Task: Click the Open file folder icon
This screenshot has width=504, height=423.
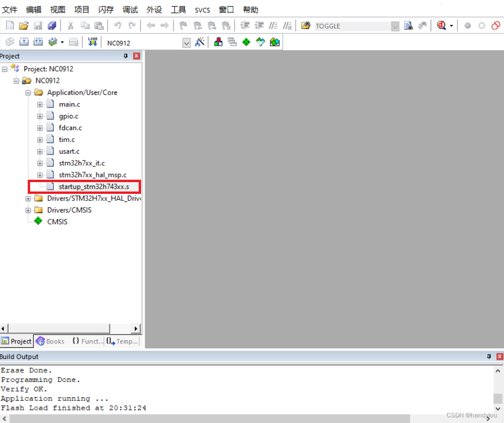Action: click(24, 26)
